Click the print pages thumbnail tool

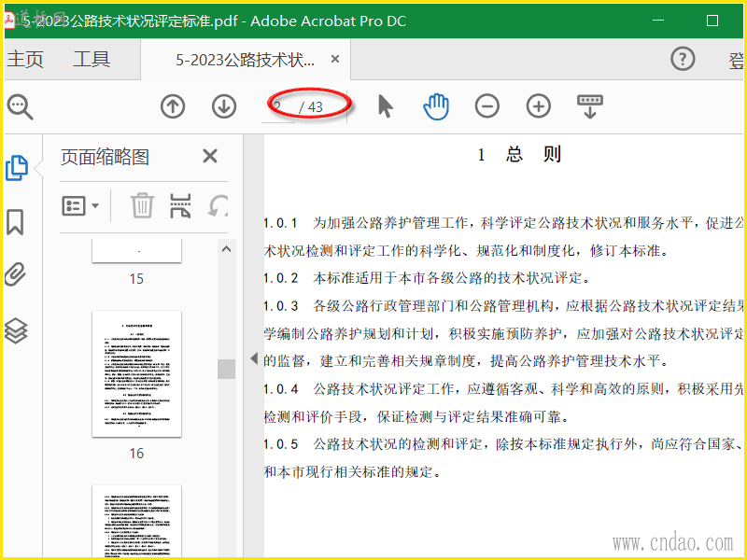(180, 205)
